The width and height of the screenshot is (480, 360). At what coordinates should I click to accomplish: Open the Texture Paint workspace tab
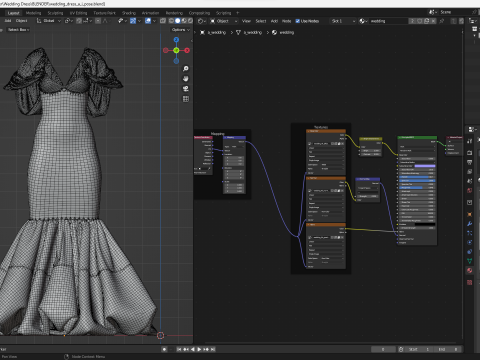coord(104,13)
